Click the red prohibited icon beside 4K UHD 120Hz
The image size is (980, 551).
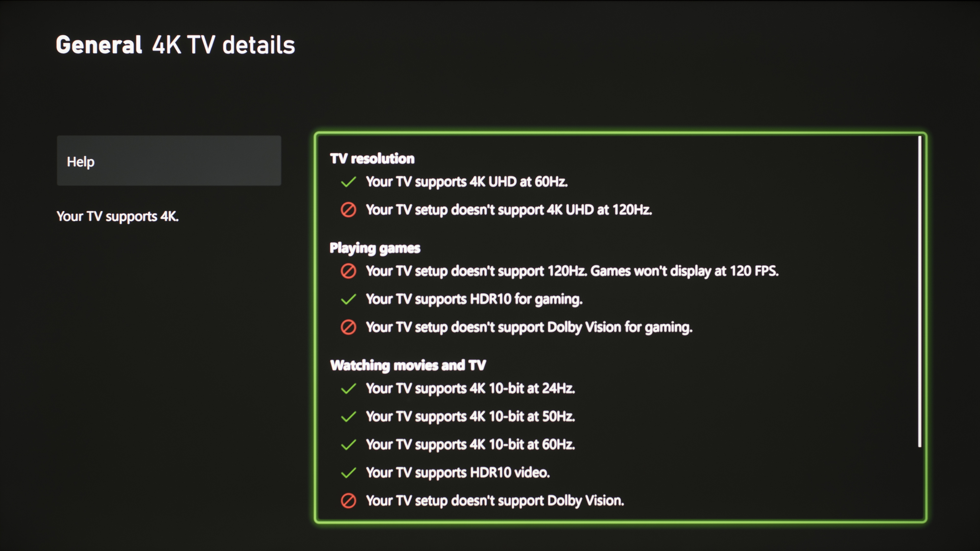[x=348, y=210]
